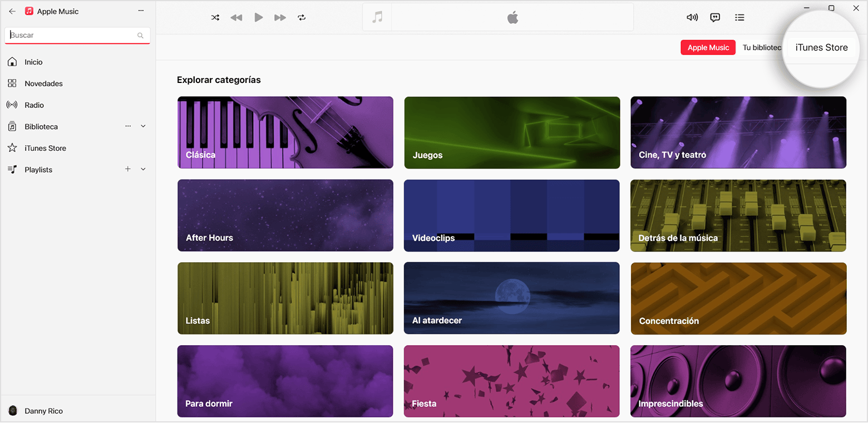
Task: Click the Apple logo in the now playing display
Action: pyautogui.click(x=512, y=17)
